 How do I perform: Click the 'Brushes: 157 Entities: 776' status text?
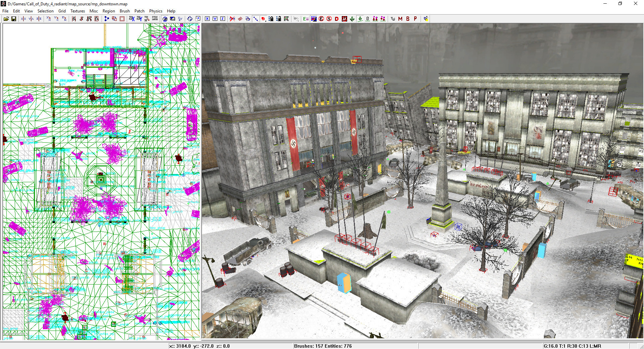pos(323,346)
